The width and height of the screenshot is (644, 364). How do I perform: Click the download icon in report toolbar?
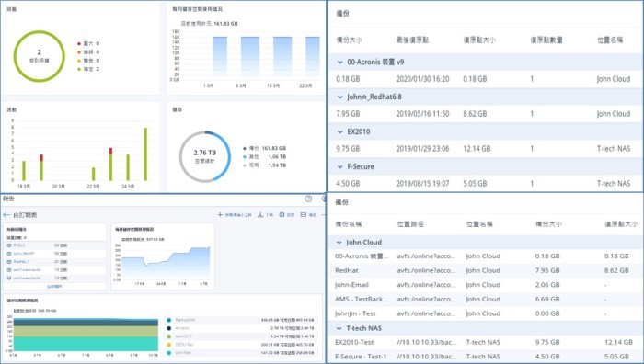click(x=260, y=214)
